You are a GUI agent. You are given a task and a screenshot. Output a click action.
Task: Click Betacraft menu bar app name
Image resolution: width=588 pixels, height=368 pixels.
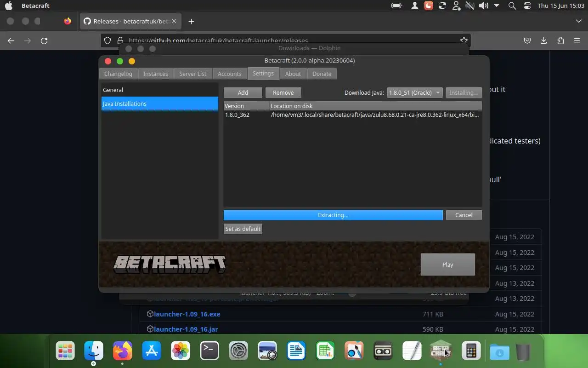(35, 6)
